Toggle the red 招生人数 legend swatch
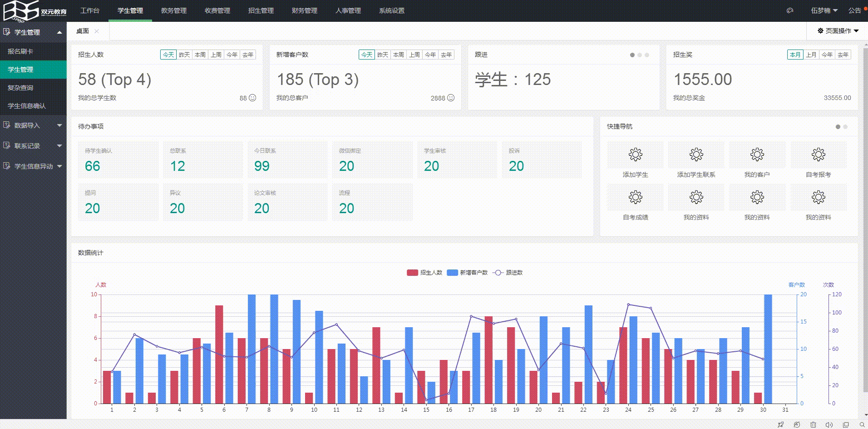This screenshot has height=429, width=868. (412, 273)
